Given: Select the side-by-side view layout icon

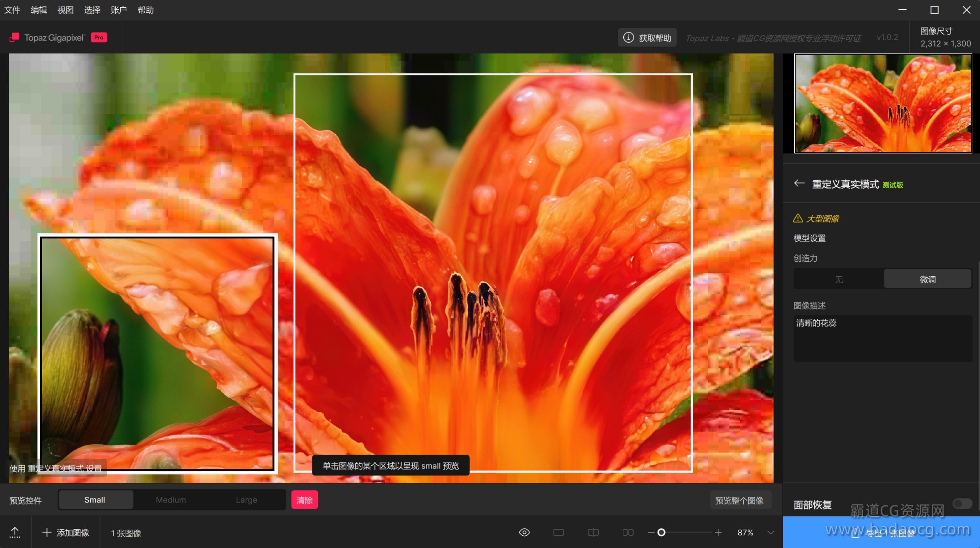Looking at the screenshot, I should [628, 532].
